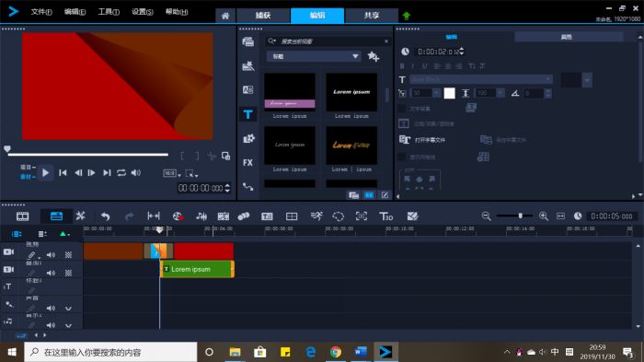This screenshot has height=362, width=644.
Task: Open the Track Manager green arrow dropdown
Action: pos(64,234)
